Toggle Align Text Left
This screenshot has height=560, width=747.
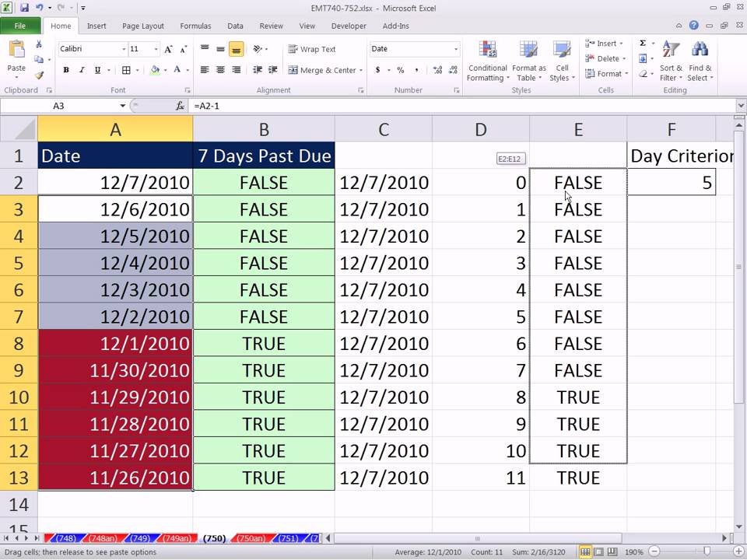click(205, 70)
